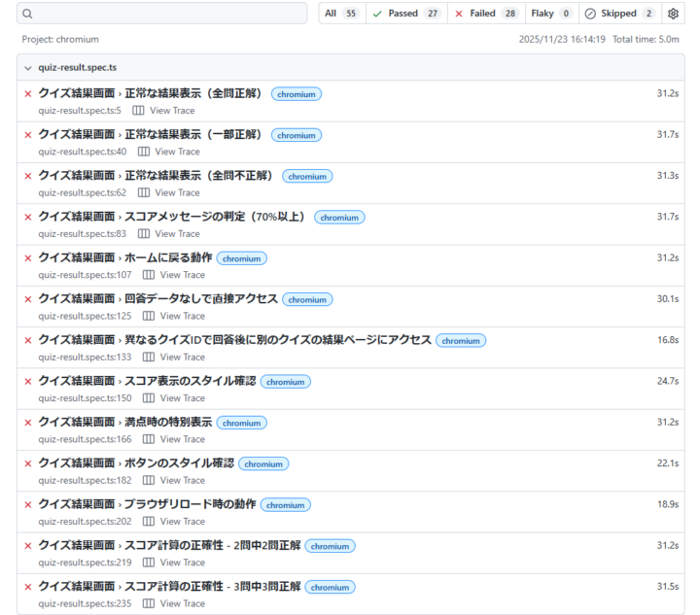This screenshot has height=615, width=700.
Task: Select the Flaky 0 filter
Action: [x=550, y=14]
